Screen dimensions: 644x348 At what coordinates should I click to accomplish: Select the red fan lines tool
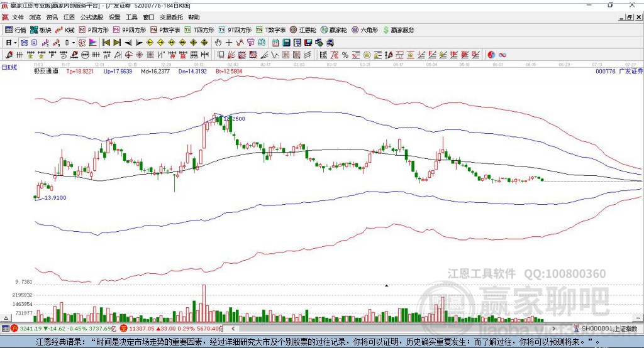pos(231,55)
